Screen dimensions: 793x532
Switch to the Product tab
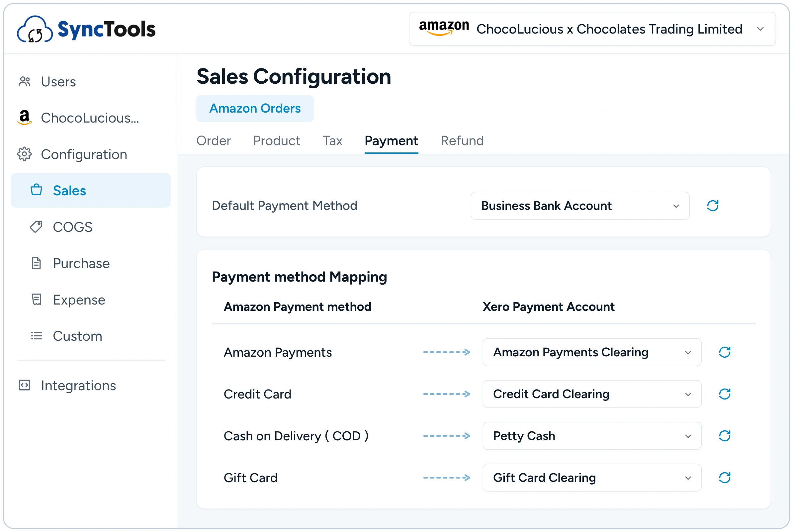click(277, 141)
